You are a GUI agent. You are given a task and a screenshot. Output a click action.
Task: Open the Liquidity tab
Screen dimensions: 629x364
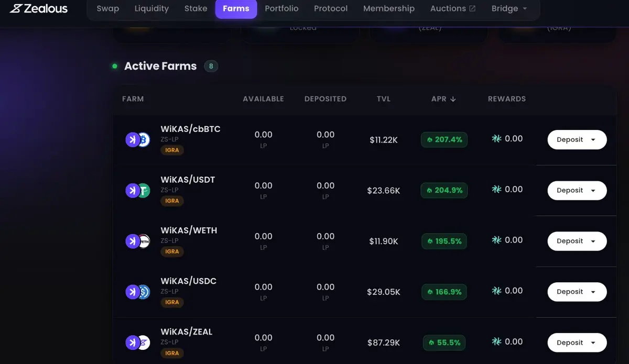tap(151, 9)
